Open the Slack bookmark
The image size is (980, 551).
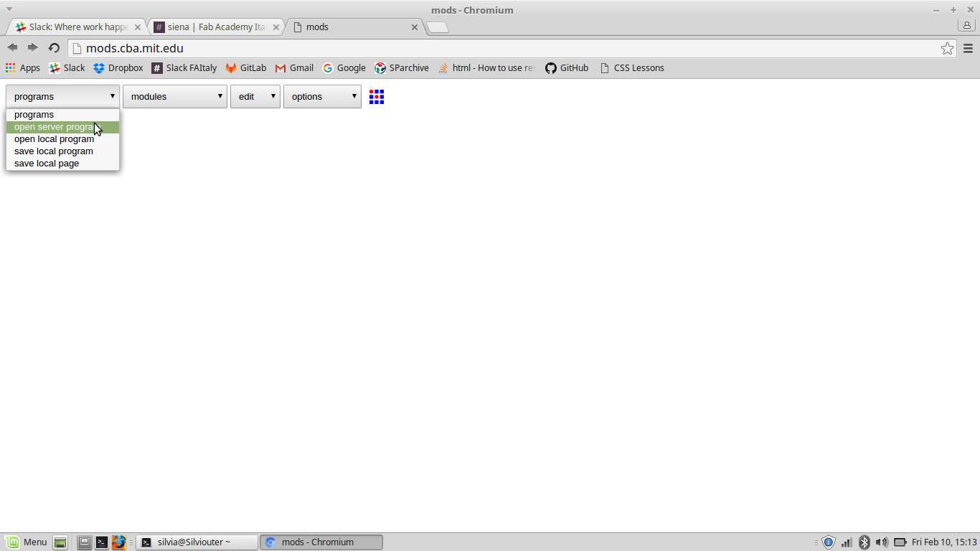67,68
